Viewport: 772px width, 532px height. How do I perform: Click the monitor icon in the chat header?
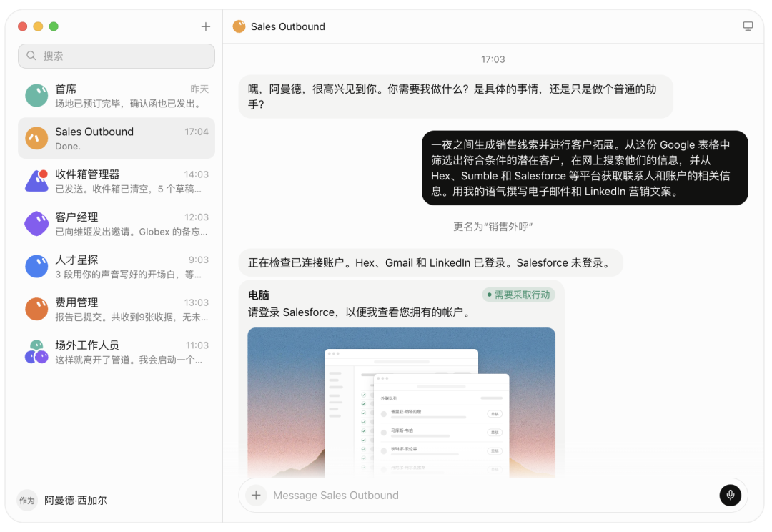coord(748,26)
